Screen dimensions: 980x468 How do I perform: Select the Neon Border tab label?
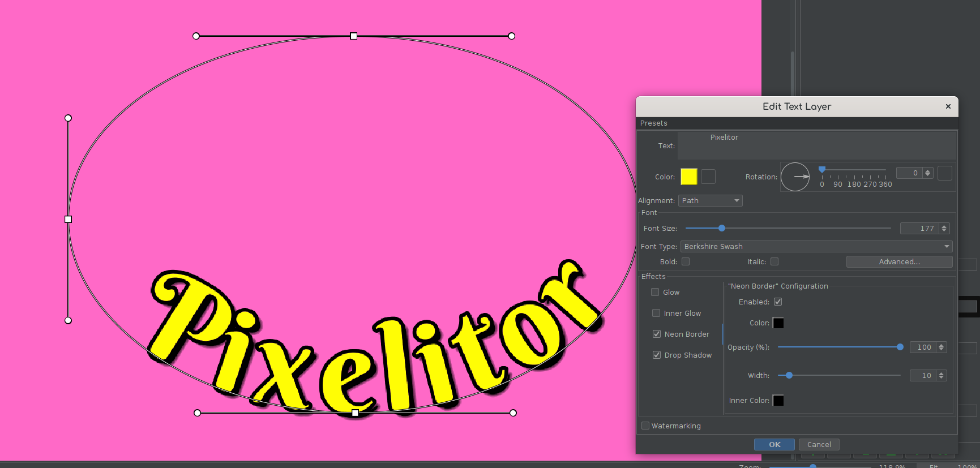point(687,334)
